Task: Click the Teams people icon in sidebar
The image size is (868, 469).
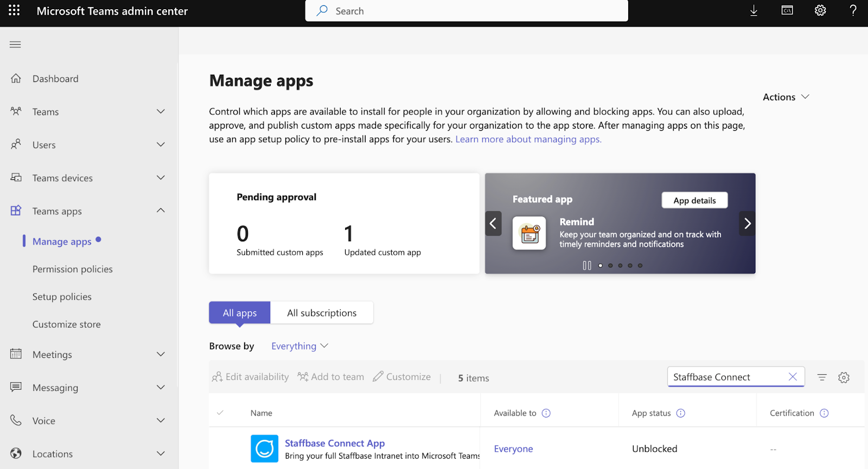Action: (16, 111)
